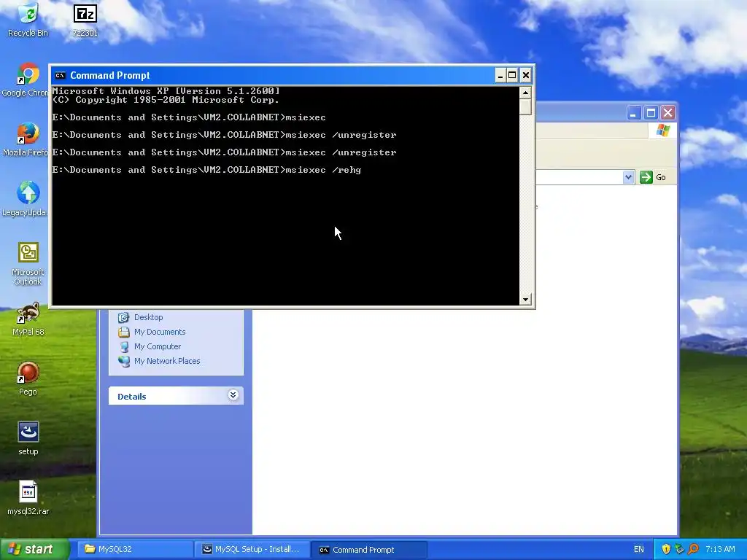The width and height of the screenshot is (747, 560).
Task: Close the Explorer window behind
Action: pos(668,113)
